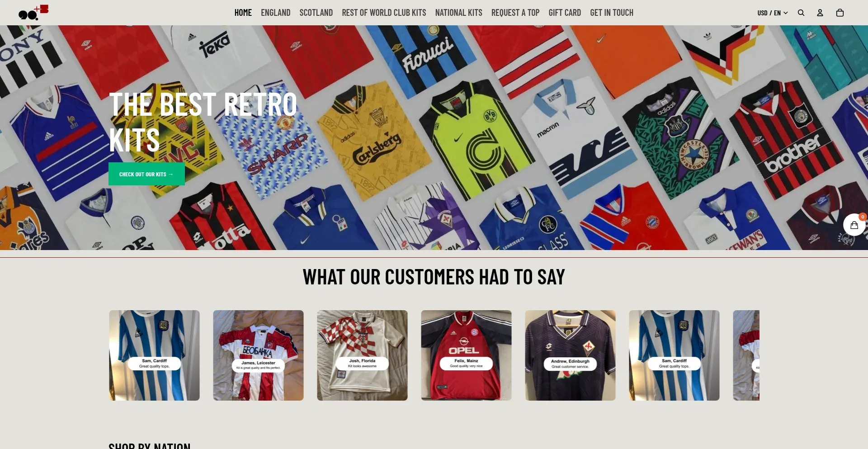868x449 pixels.
Task: Open the search icon in header
Action: [801, 13]
